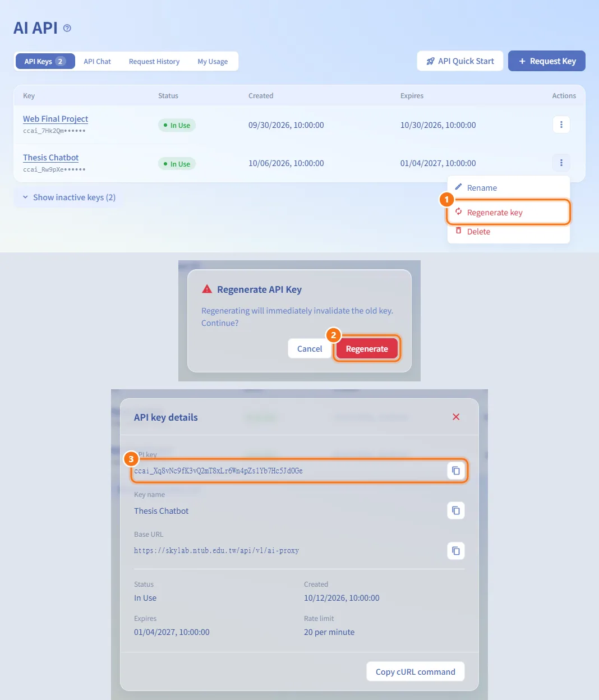Confirm with the red Regenerate button
Screen dimensions: 599x700
tap(367, 349)
